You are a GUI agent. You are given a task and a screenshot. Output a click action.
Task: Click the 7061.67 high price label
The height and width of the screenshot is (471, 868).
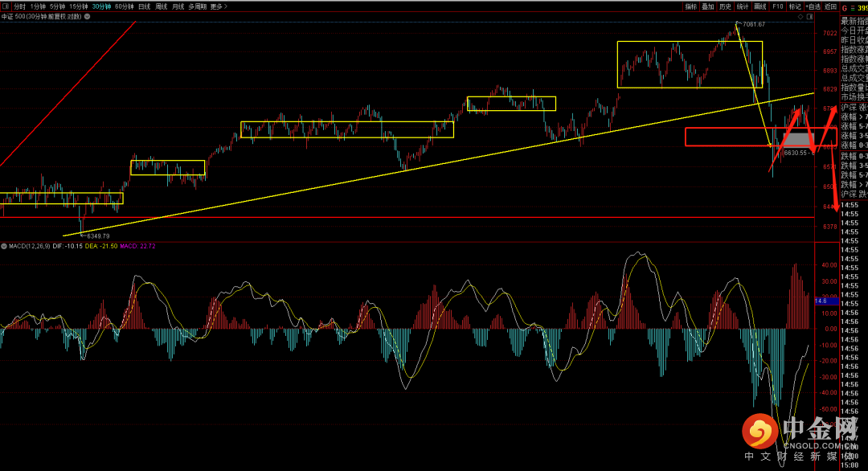click(x=754, y=24)
